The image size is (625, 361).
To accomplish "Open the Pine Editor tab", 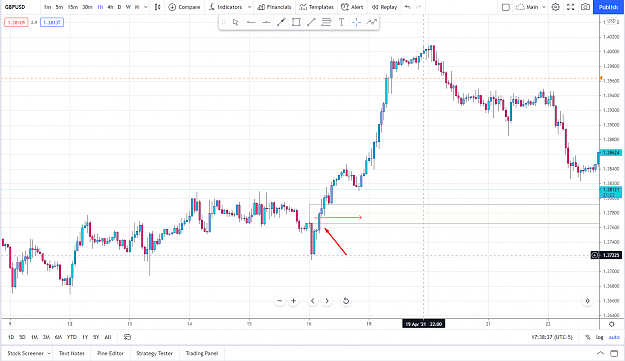I will coord(110,353).
